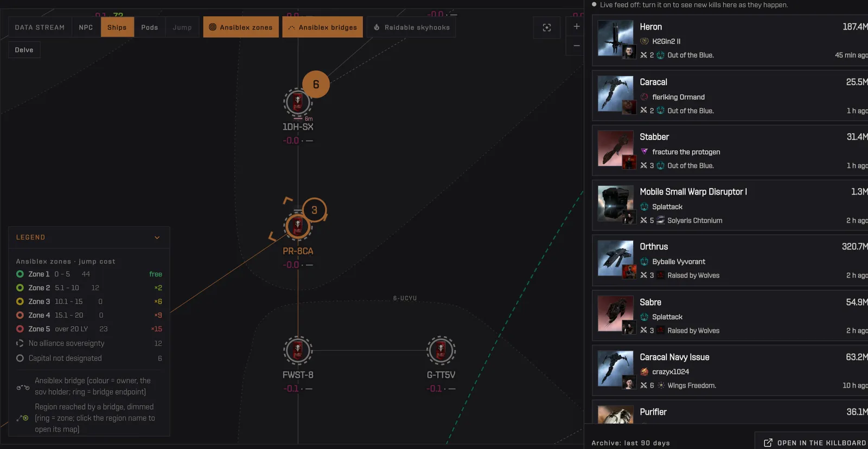Toggle the Ansiblex zones overlay
This screenshot has height=449, width=868.
coord(241,27)
